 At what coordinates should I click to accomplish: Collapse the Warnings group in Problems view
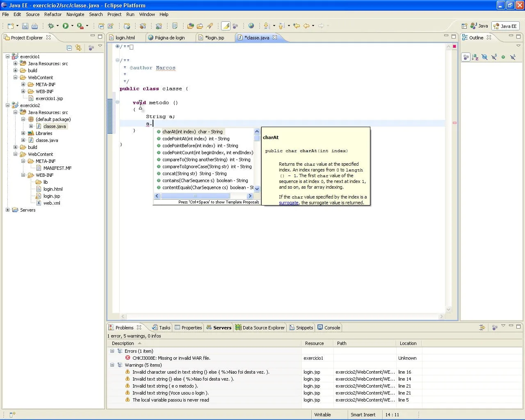[x=112, y=365]
